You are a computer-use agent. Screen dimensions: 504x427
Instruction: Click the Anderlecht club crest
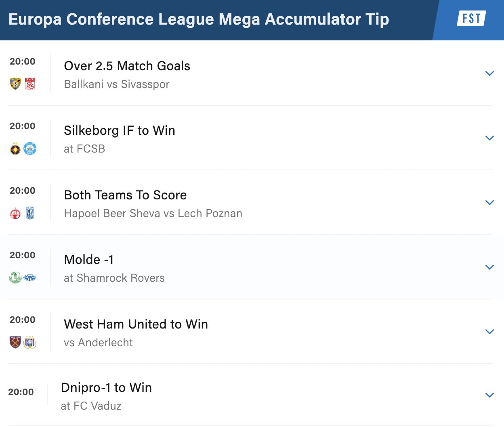pyautogui.click(x=30, y=342)
